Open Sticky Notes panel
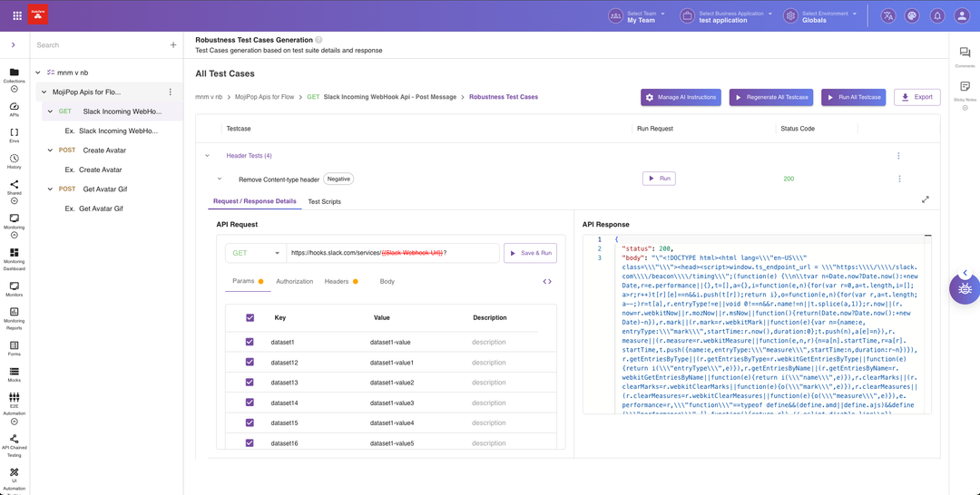Image resolution: width=980 pixels, height=495 pixels. (965, 87)
